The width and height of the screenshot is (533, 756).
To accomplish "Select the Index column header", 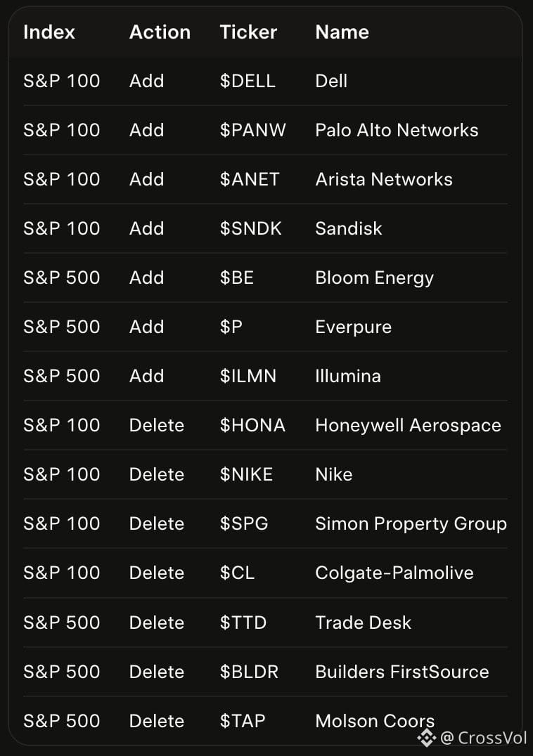I will click(x=49, y=32).
